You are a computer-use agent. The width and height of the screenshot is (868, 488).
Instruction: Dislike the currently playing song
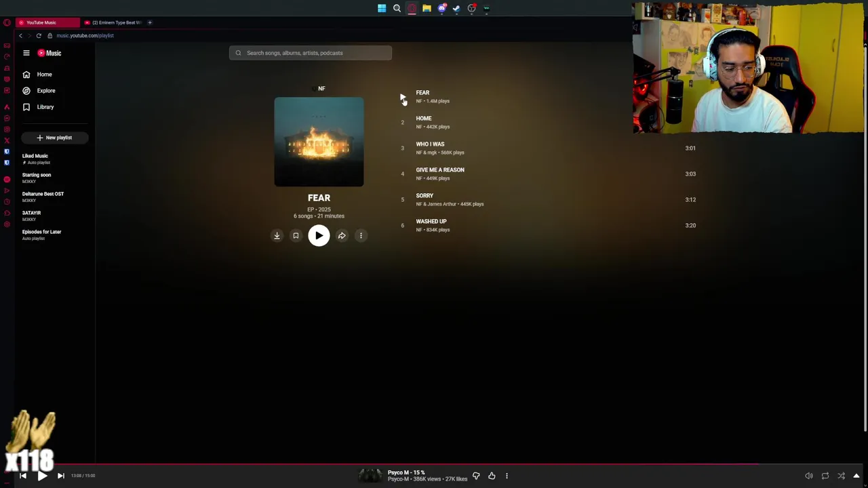(x=476, y=476)
